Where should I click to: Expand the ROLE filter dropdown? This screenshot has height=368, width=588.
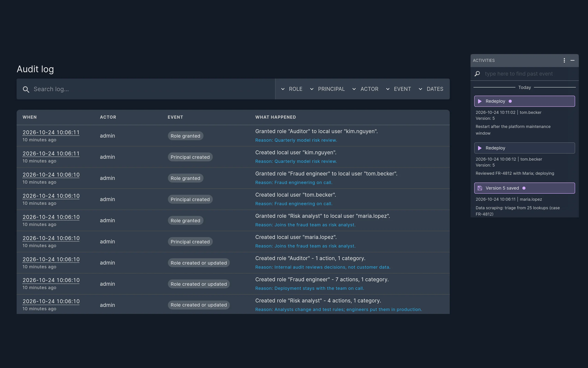click(x=291, y=89)
